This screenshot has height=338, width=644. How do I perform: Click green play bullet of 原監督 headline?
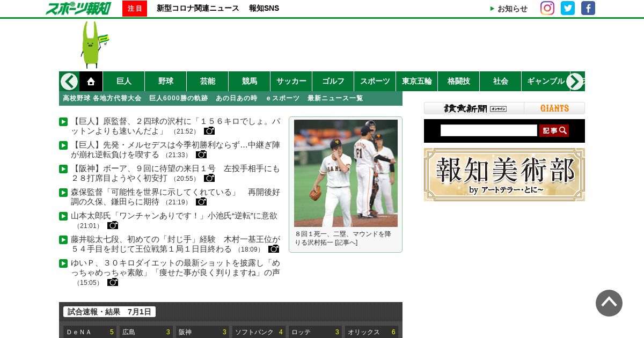63,122
